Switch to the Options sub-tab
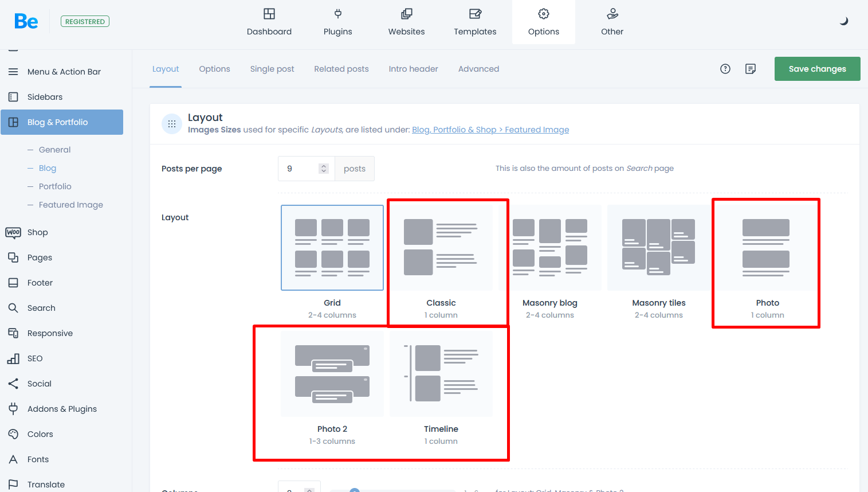Screen dimensions: 868x492 (x=214, y=69)
